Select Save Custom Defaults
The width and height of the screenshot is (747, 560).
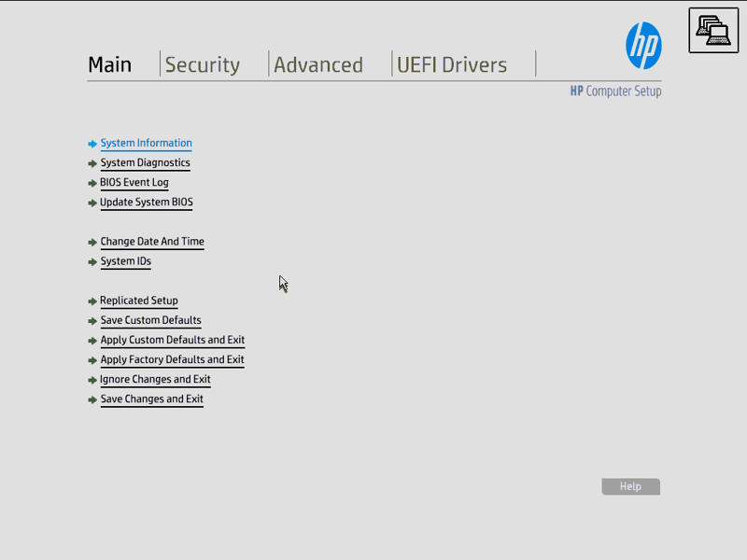(150, 320)
